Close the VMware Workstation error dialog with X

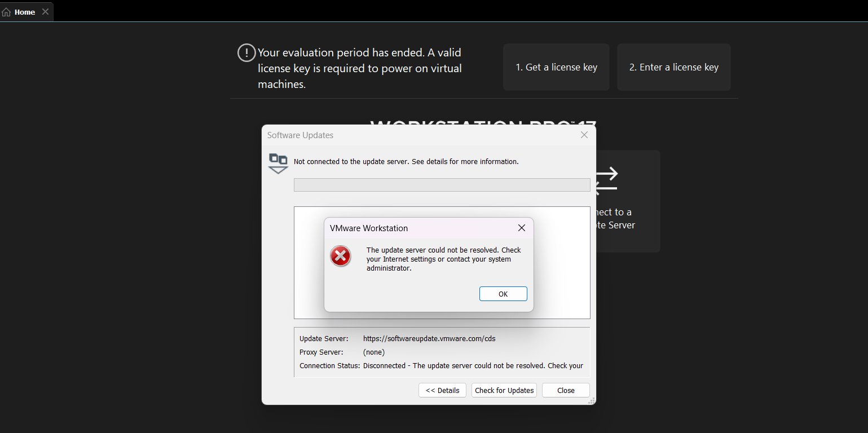tap(522, 228)
